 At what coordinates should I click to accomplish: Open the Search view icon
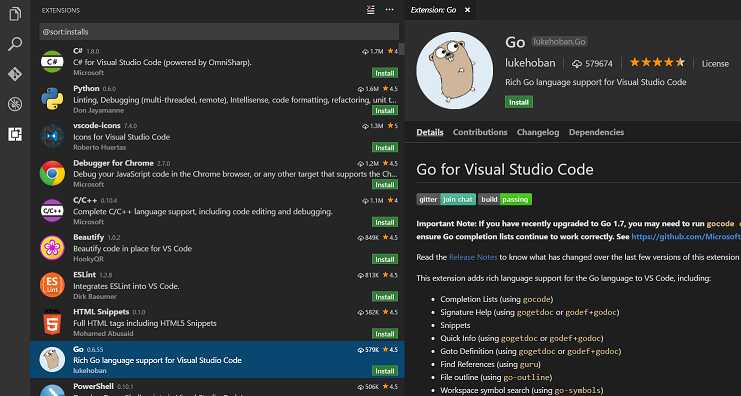(x=15, y=44)
